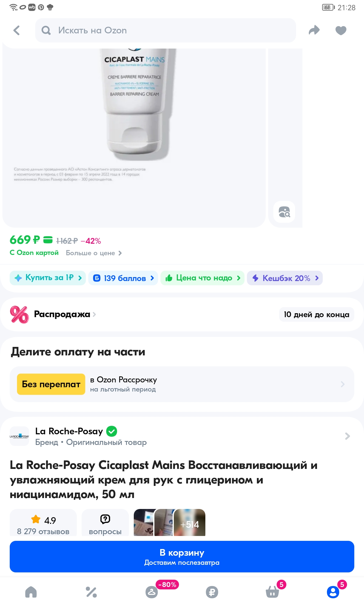364x607 pixels.
Task: Open Ozon Рассрочку payment details
Action: [182, 384]
